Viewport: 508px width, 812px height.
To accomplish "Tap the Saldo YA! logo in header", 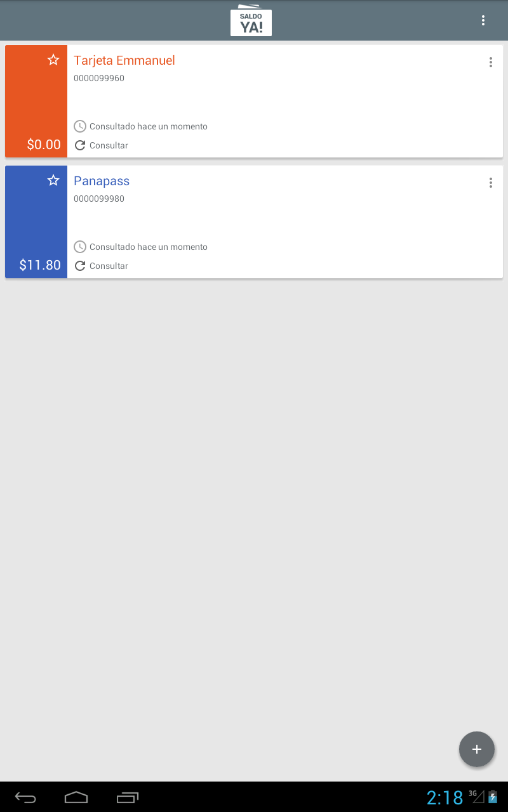I will coord(251,20).
